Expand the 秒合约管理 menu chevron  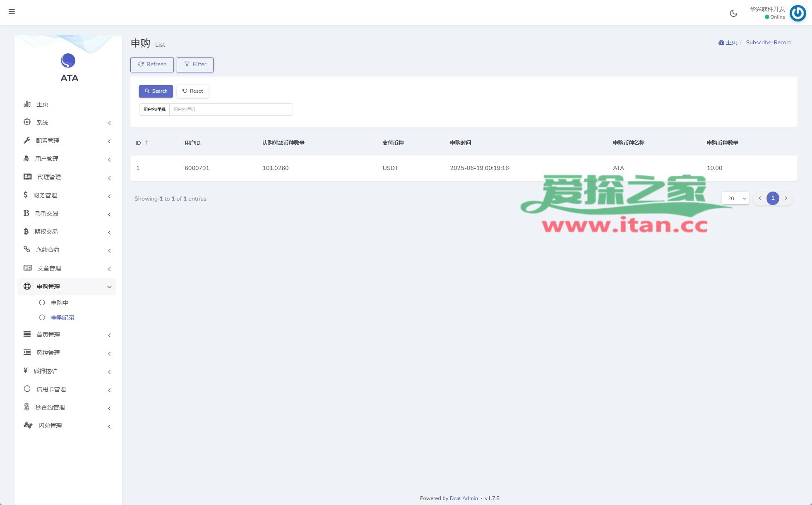coord(109,408)
